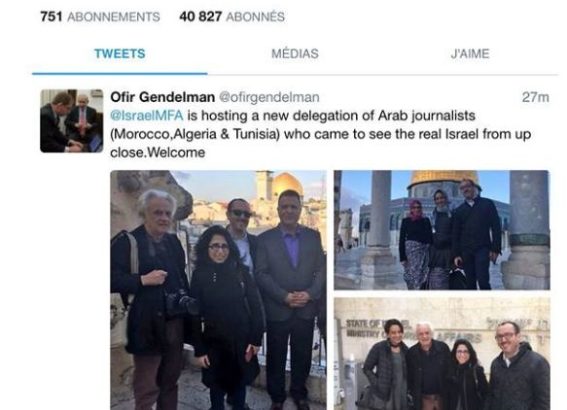567x410 pixels.
Task: Open the 40 827 Abonnés list
Action: point(232,17)
